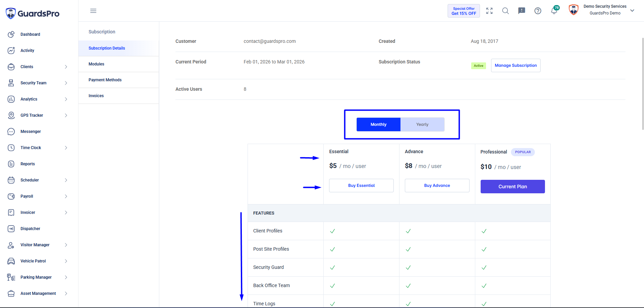Screen dimensions: 644x308
Task: Click the Manage Subscription button
Action: pos(516,65)
